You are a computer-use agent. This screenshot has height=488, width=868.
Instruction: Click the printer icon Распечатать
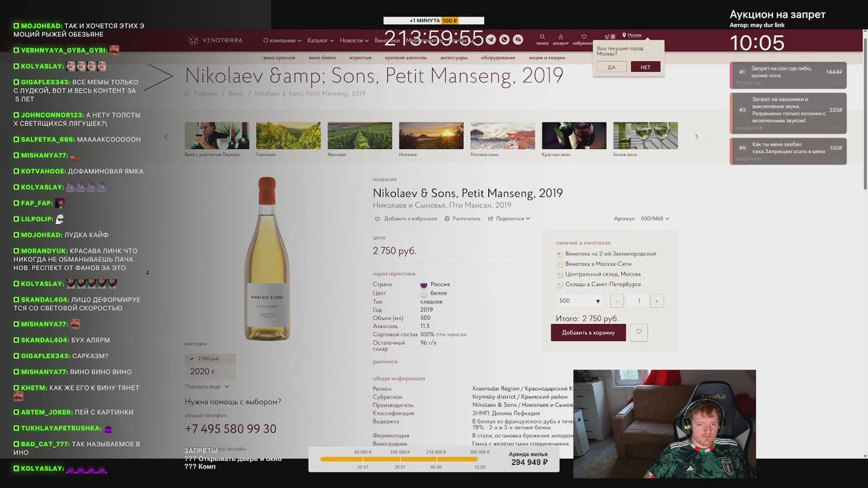tap(447, 219)
